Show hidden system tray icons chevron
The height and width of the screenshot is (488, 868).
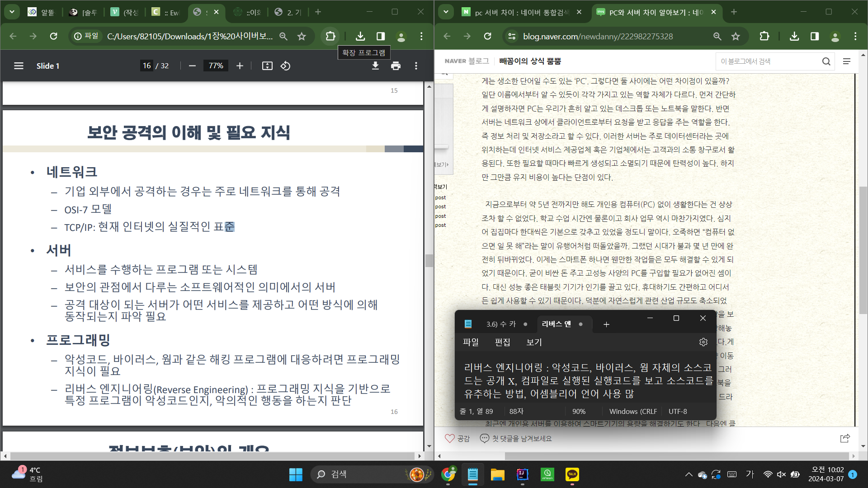click(x=689, y=474)
